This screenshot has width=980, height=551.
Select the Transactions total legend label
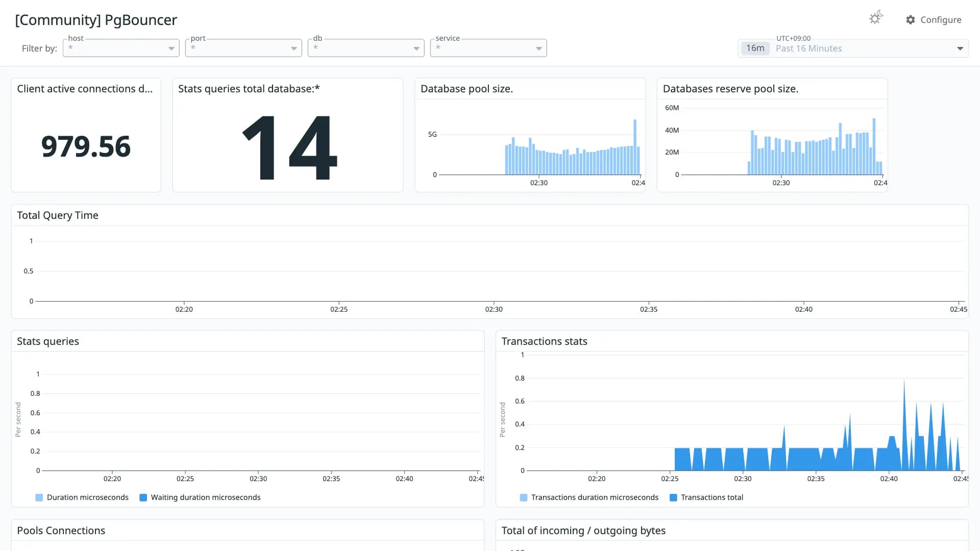point(712,497)
